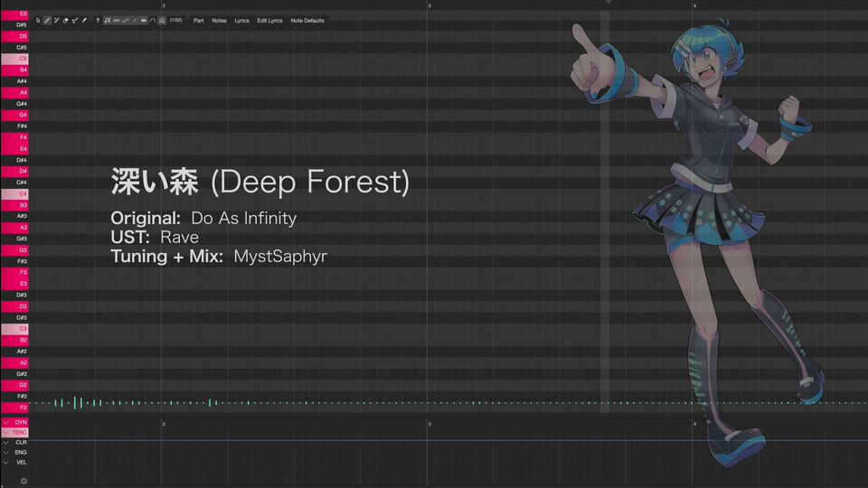Expand the DYN parameter chevron
Screen dimensions: 868x488
pos(5,422)
